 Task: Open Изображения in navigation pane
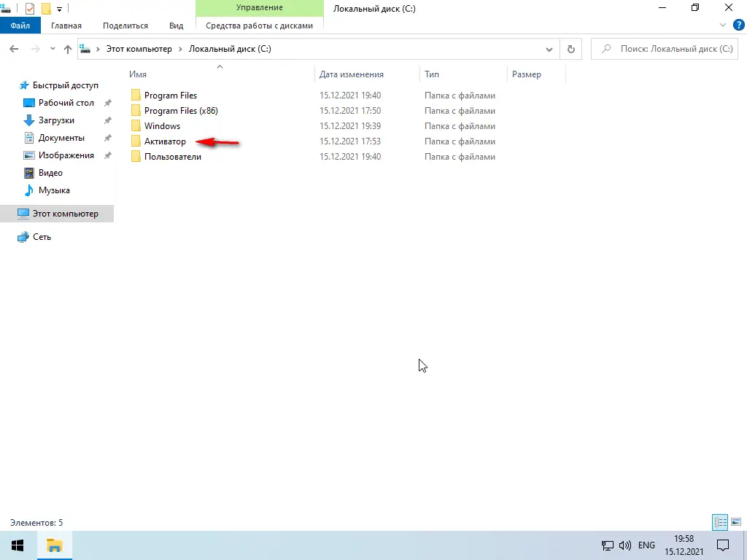66,155
